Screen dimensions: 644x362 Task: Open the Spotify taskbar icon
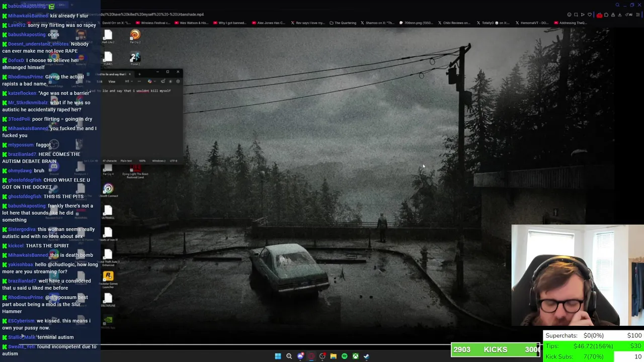coord(344,356)
